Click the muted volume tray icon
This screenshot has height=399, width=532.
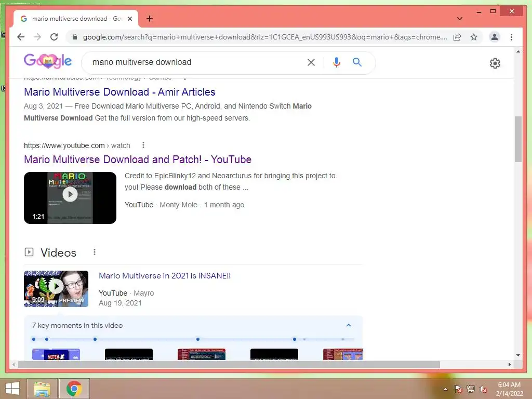click(x=483, y=389)
